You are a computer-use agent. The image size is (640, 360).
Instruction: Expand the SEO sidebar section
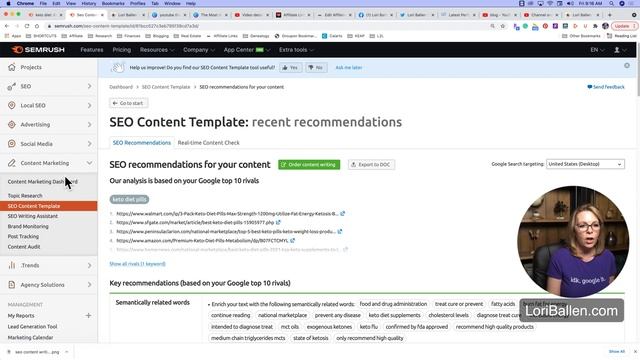pyautogui.click(x=89, y=86)
